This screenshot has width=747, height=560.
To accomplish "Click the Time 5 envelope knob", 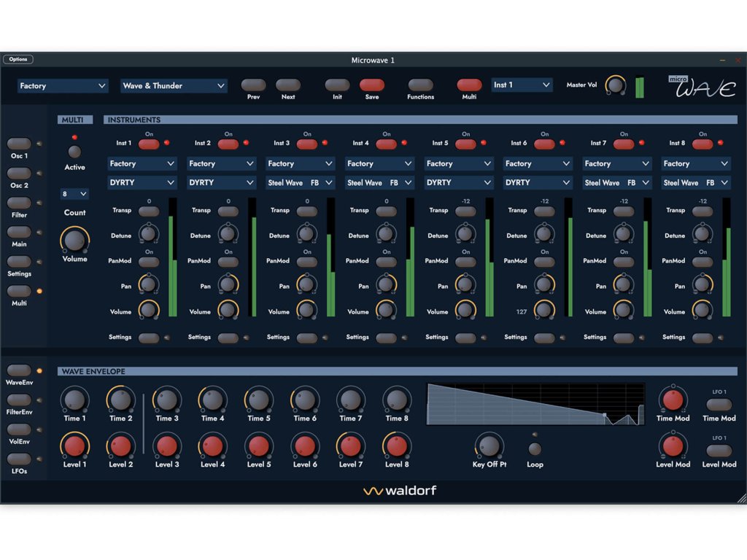I will point(259,400).
